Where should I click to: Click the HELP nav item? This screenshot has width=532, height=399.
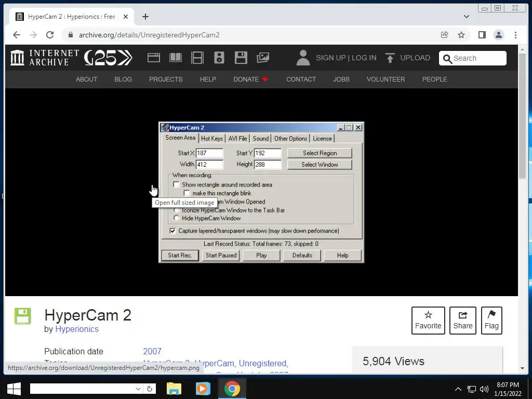(x=208, y=79)
